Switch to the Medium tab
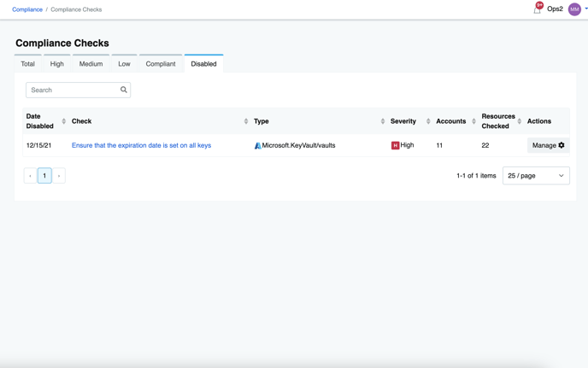This screenshot has width=588, height=368. (91, 64)
